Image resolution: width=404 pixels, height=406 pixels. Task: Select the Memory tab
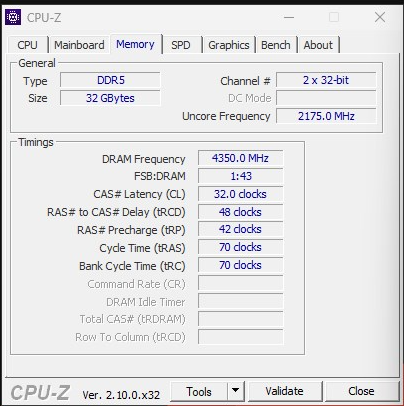click(135, 44)
